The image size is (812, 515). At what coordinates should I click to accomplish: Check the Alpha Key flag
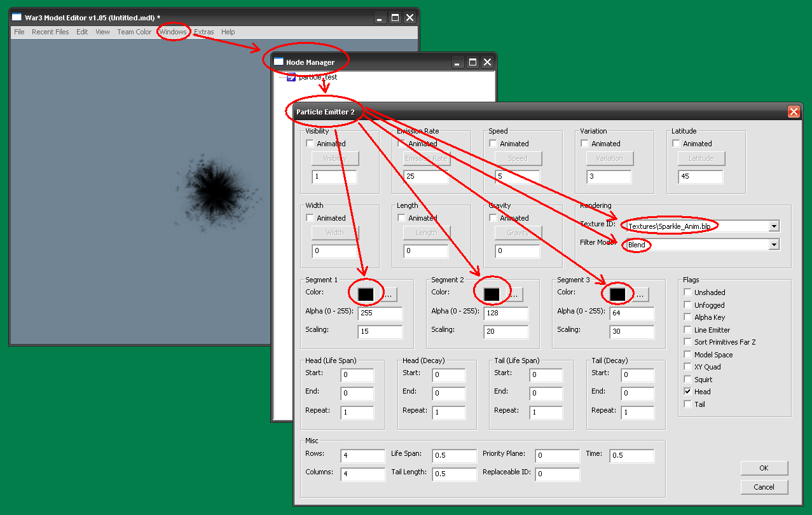[x=687, y=317]
